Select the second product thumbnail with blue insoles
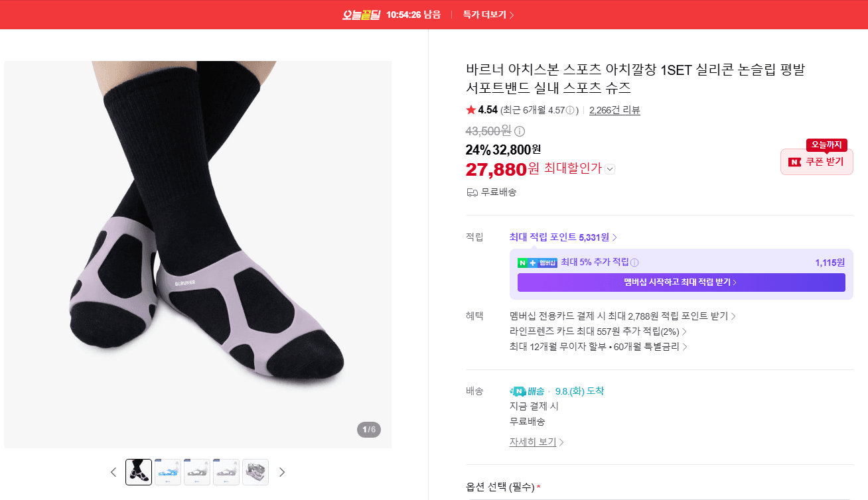The width and height of the screenshot is (868, 500). tap(168, 472)
